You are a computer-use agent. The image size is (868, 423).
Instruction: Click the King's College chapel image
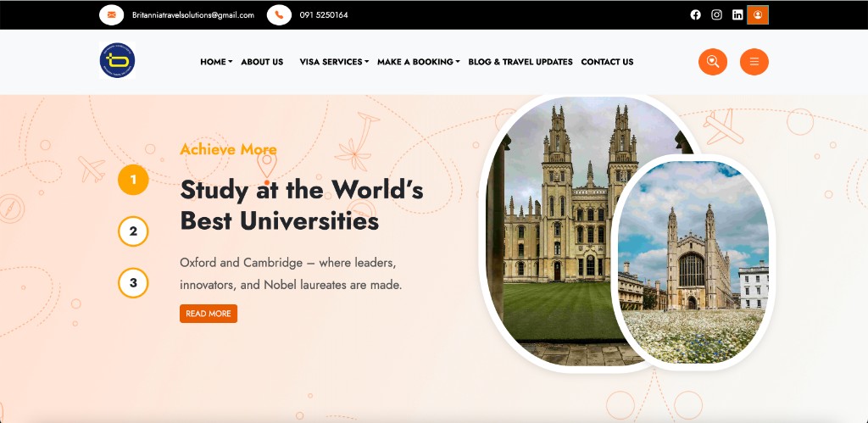[x=693, y=262]
